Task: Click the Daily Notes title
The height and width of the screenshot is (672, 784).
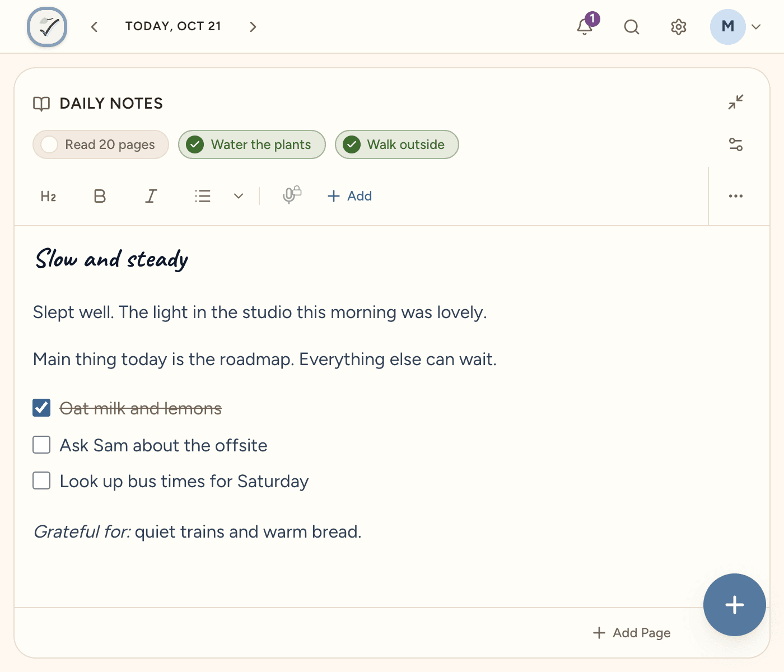Action: pos(111,104)
